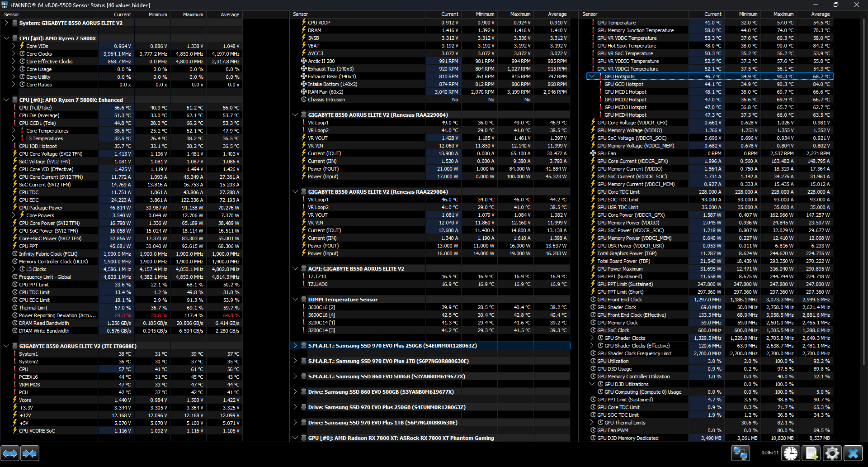Expand the Core Clocks subgroup
The image size is (868, 467).
[14, 54]
